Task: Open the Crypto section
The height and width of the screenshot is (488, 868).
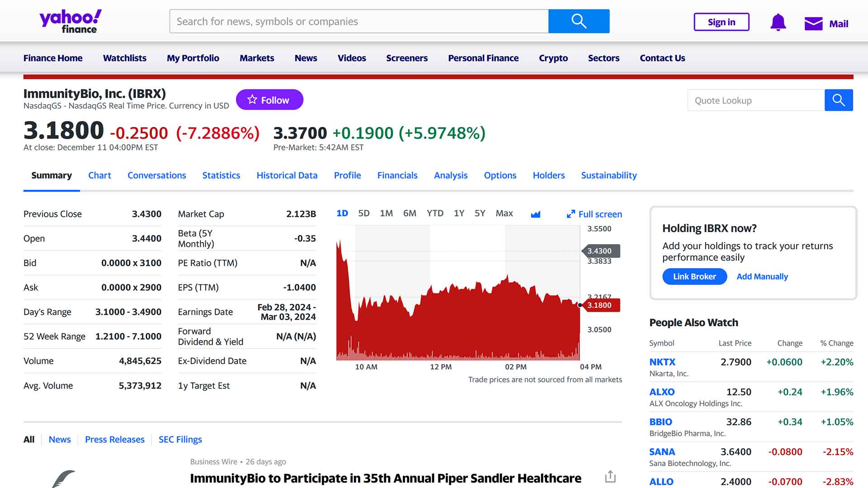Action: tap(553, 58)
